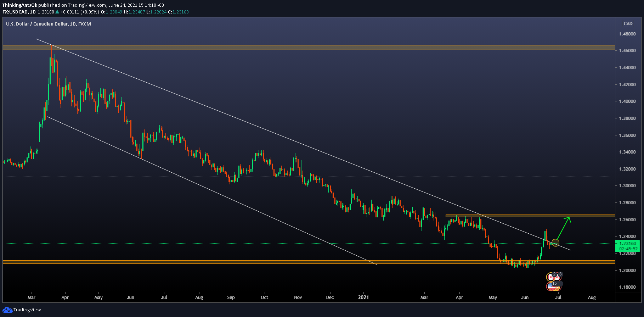Click the 1.26000 price axis label
644x317 pixels.
tap(627, 220)
